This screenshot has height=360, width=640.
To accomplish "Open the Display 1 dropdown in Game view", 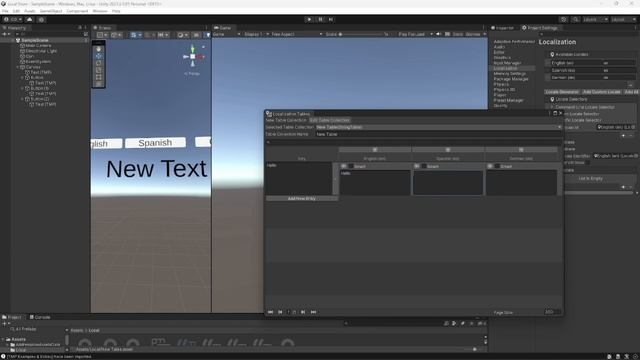I will point(256,34).
